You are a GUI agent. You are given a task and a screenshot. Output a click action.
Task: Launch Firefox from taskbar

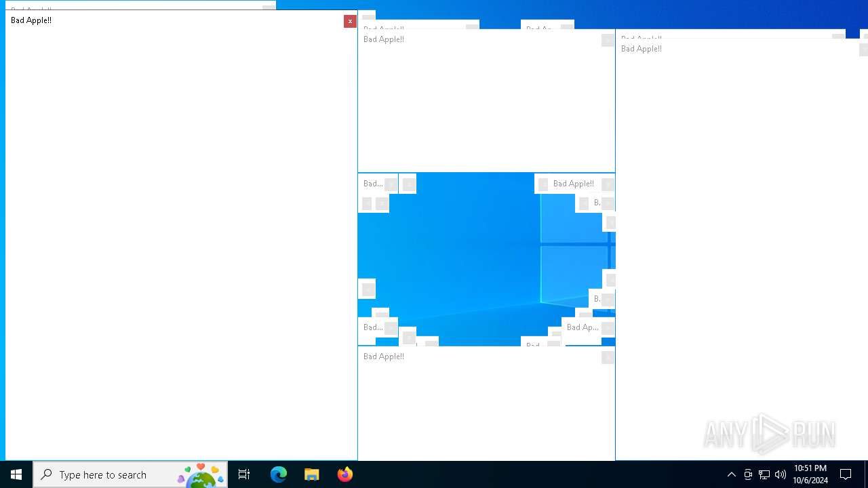[345, 474]
